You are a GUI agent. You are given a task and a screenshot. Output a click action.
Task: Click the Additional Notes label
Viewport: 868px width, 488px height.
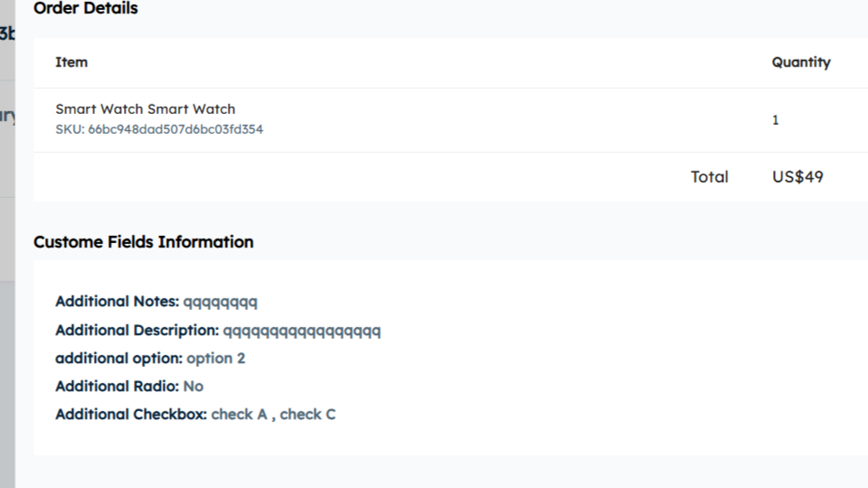point(117,302)
